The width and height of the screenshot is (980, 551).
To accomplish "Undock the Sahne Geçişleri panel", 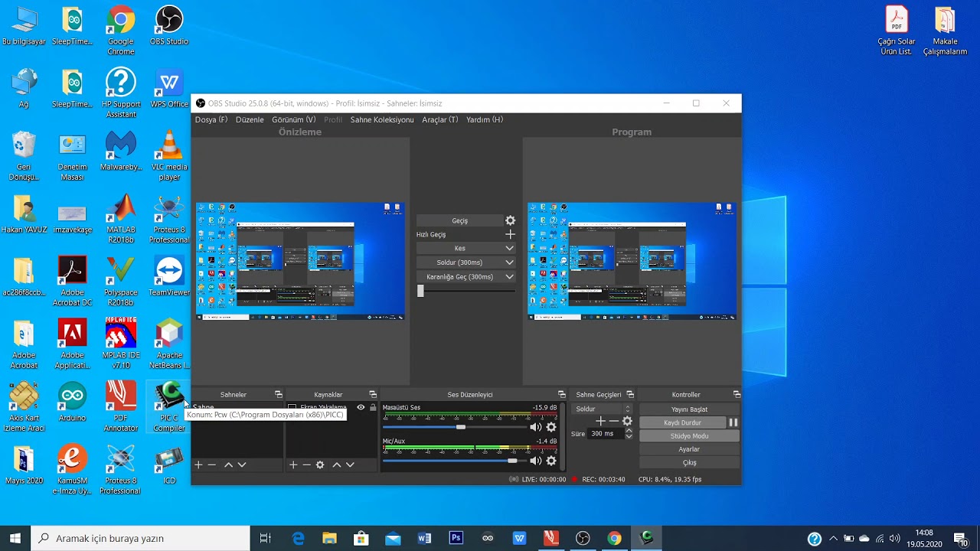I will 630,395.
